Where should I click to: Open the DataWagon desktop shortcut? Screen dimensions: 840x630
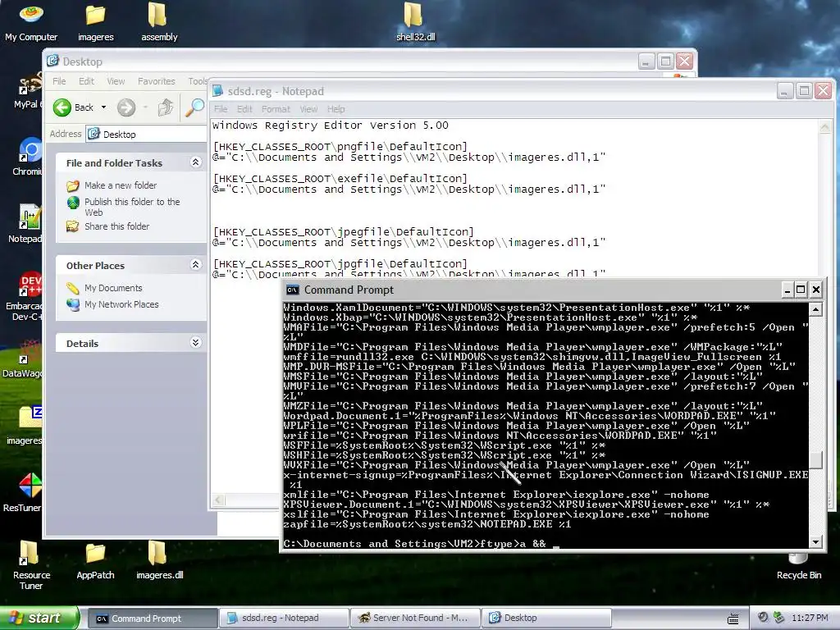point(25,359)
